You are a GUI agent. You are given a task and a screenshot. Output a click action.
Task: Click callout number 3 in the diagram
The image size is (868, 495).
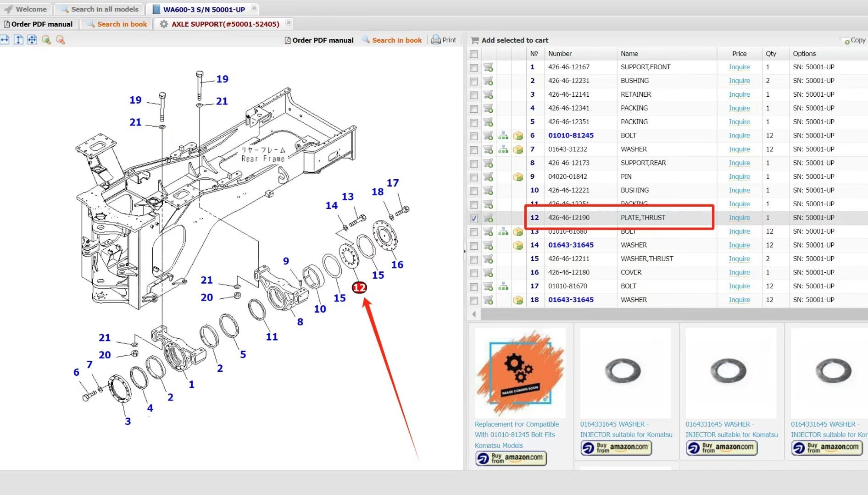tap(128, 421)
